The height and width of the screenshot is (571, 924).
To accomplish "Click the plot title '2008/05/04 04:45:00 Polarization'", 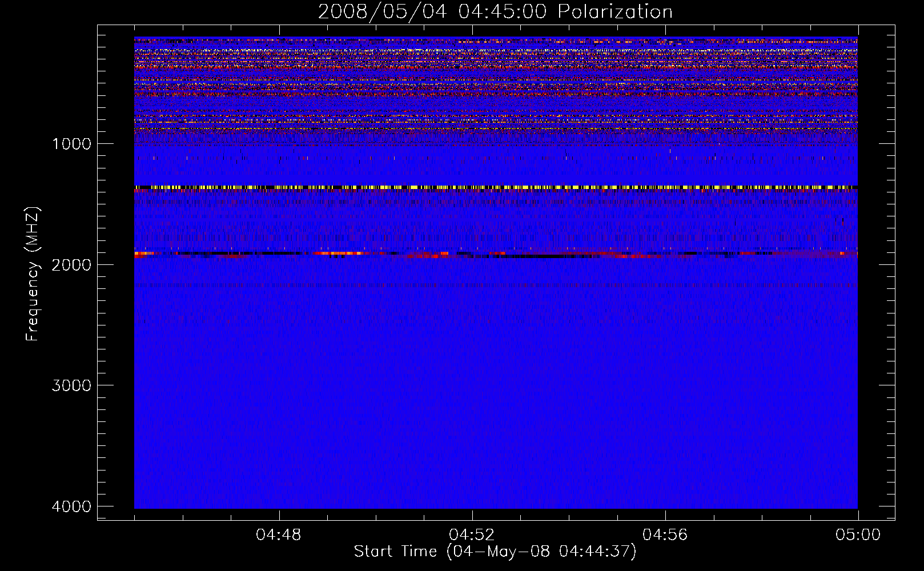I will pyautogui.click(x=495, y=12).
